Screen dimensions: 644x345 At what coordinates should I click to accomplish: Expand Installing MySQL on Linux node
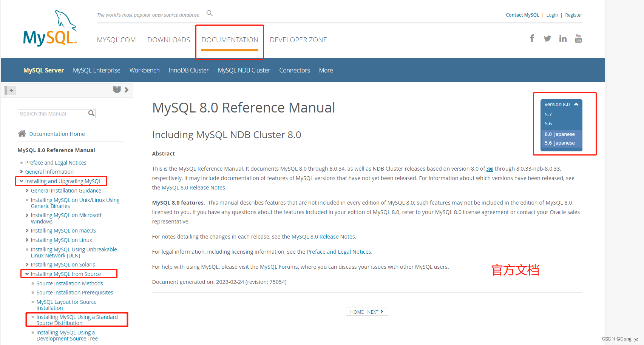tap(27, 240)
